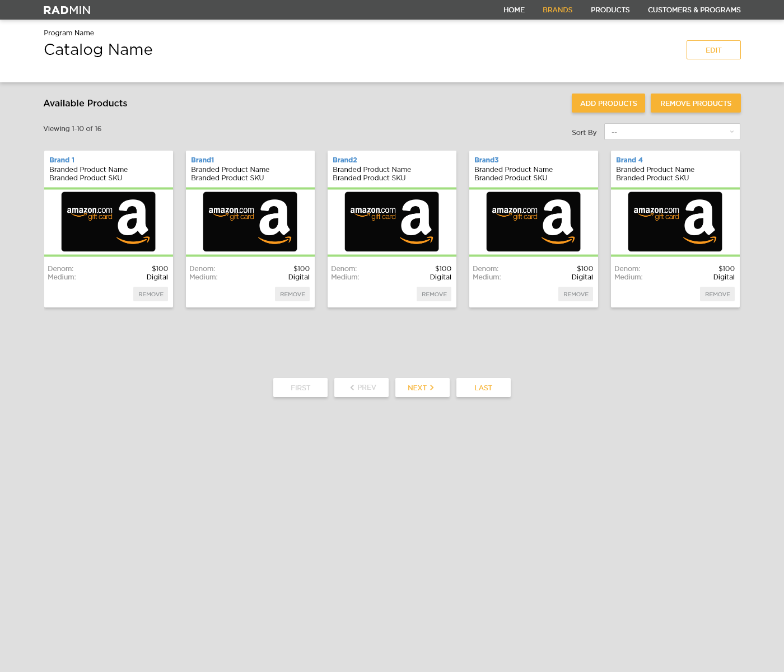Click Brand1 Amazon gift card image
The height and width of the screenshot is (672, 784).
pos(250,222)
